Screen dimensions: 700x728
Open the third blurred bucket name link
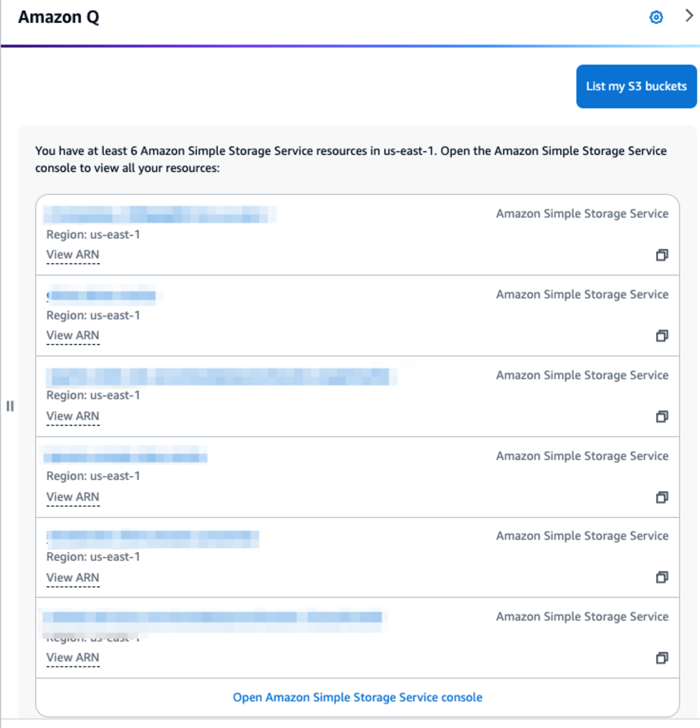coord(221,377)
